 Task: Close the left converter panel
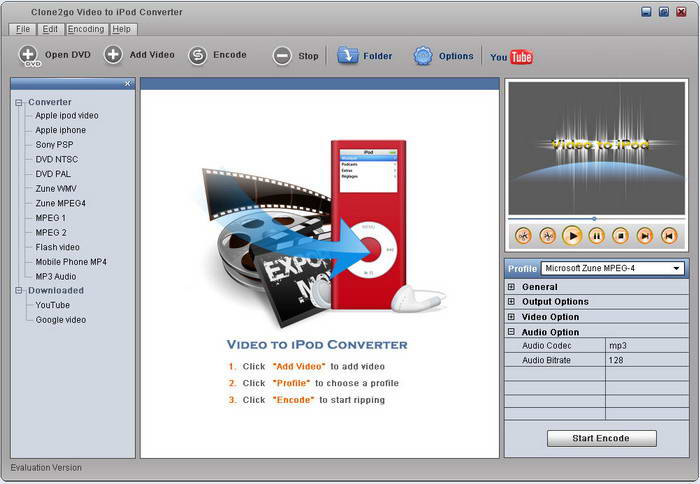128,84
